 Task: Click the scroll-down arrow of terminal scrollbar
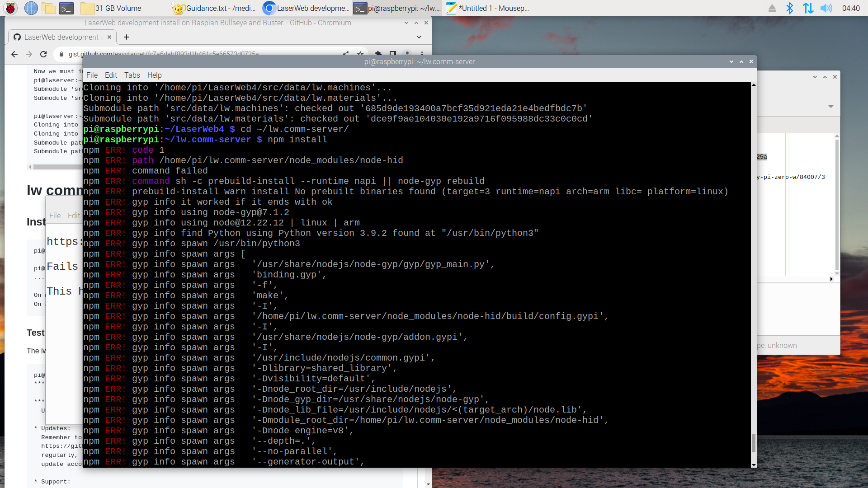pyautogui.click(x=754, y=465)
